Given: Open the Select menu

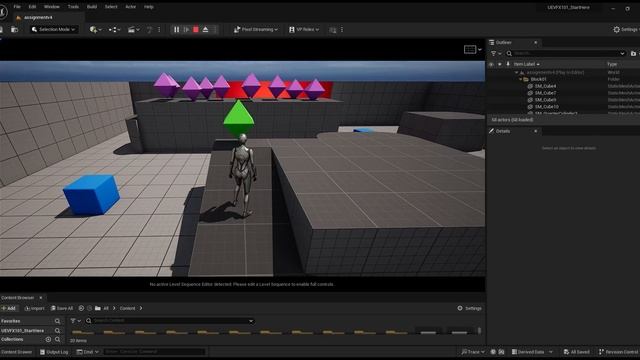Looking at the screenshot, I should coord(111,7).
